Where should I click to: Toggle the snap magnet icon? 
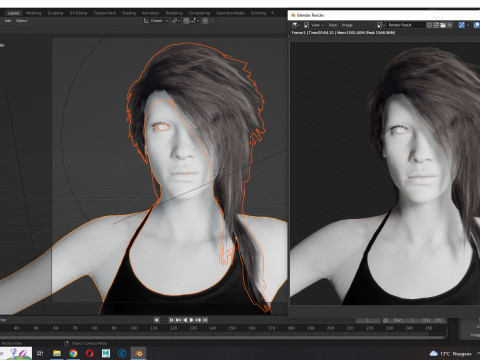tap(186, 21)
